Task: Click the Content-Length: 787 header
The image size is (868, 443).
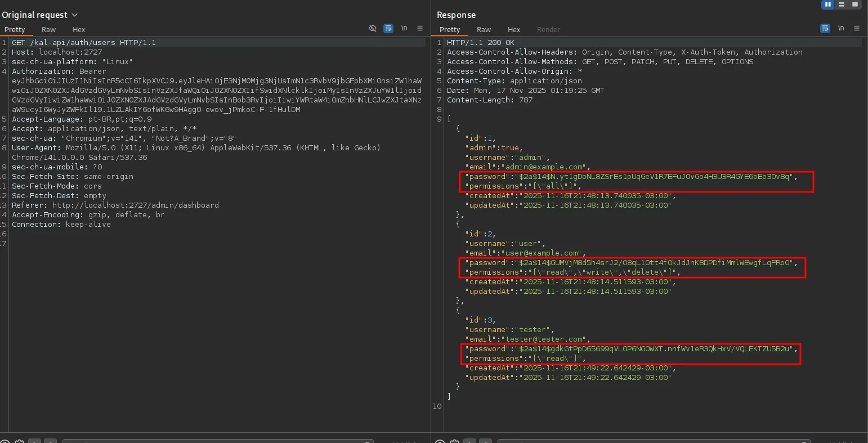Action: 490,100
